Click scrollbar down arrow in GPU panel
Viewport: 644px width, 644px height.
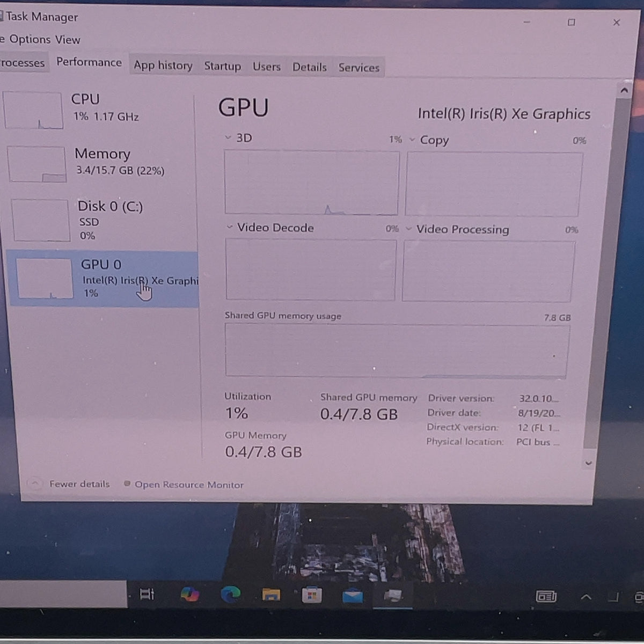[589, 463]
